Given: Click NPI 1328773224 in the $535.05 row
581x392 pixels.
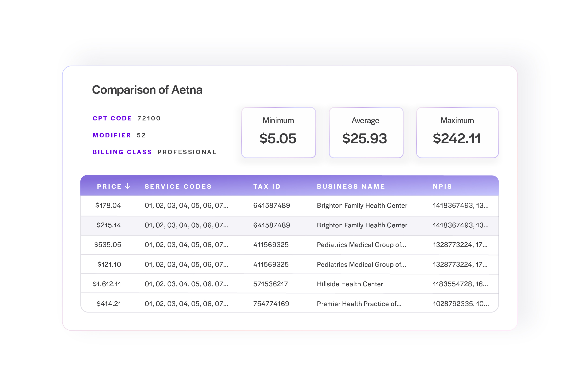Looking at the screenshot, I should point(460,245).
